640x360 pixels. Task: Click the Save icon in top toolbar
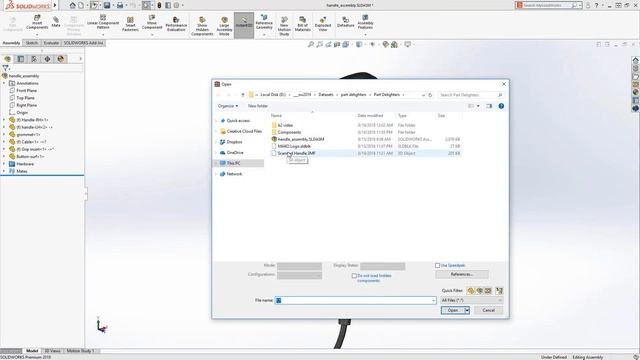click(107, 5)
